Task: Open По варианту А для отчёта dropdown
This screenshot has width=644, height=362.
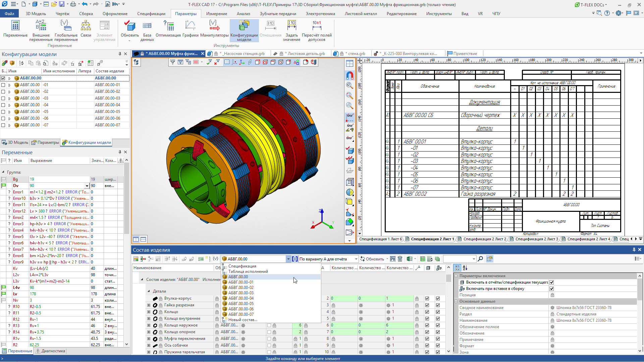Action: 356,259
